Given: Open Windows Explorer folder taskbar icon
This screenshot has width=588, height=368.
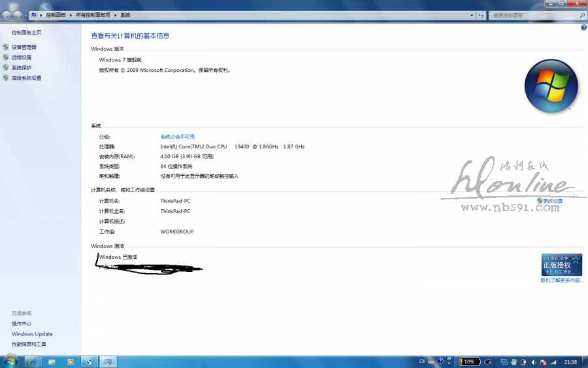Looking at the screenshot, I should pos(52,361).
